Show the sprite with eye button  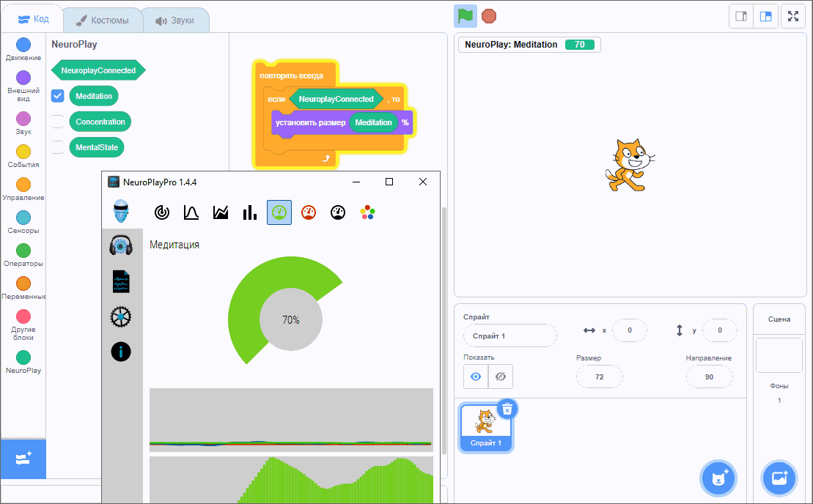tap(476, 377)
